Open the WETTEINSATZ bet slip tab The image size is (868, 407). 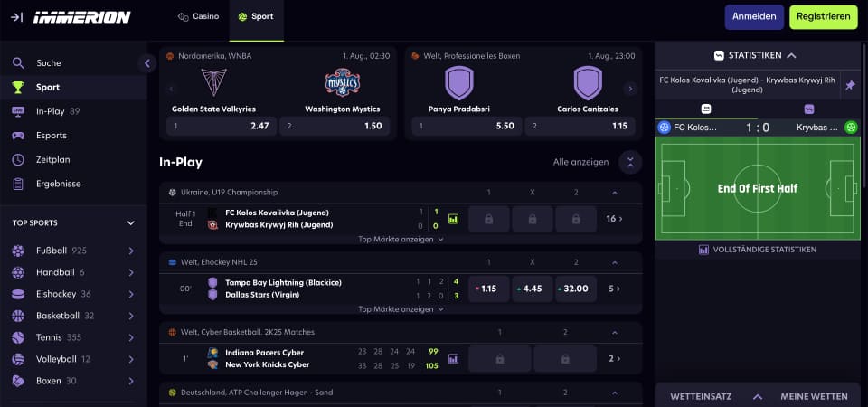tap(701, 396)
